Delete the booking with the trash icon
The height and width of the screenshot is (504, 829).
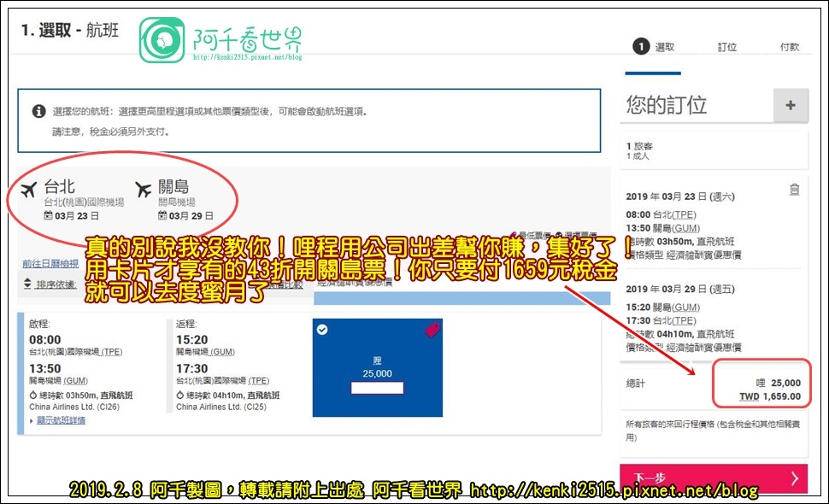pos(794,189)
